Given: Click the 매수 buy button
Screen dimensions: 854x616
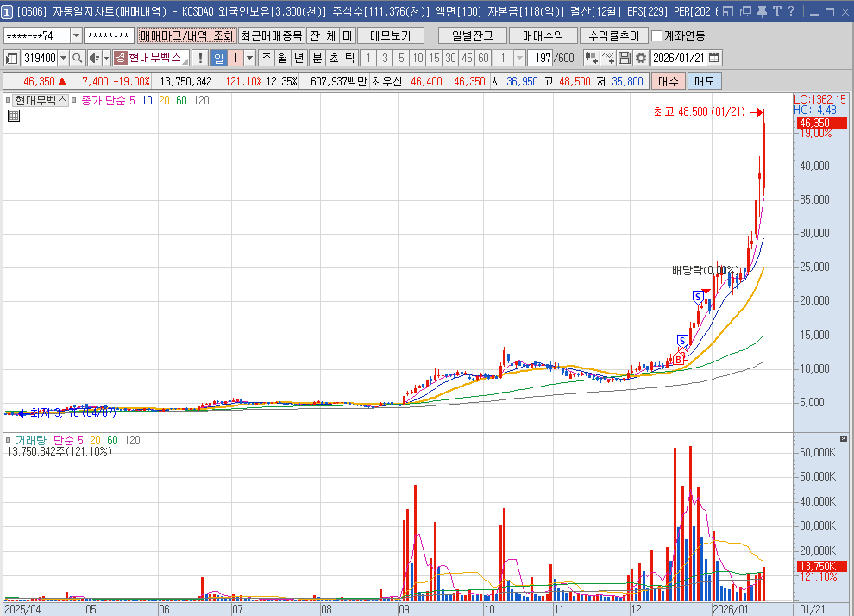Looking at the screenshot, I should [668, 80].
